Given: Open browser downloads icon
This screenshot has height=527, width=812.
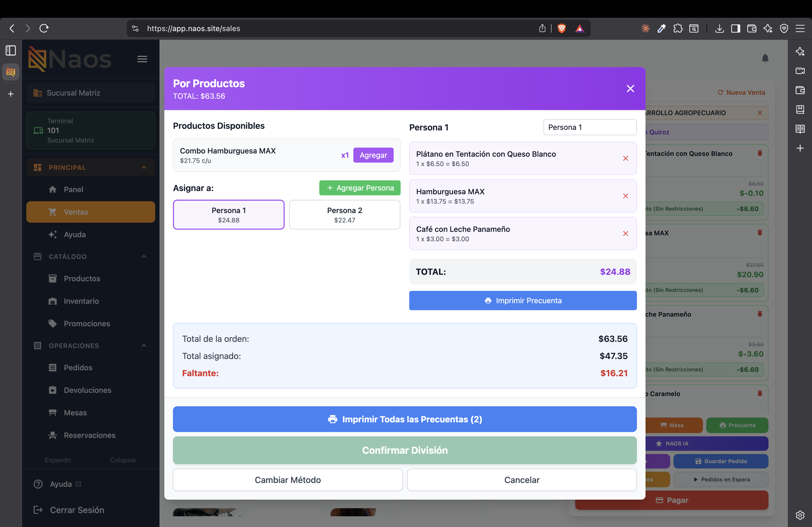Looking at the screenshot, I should [719, 28].
